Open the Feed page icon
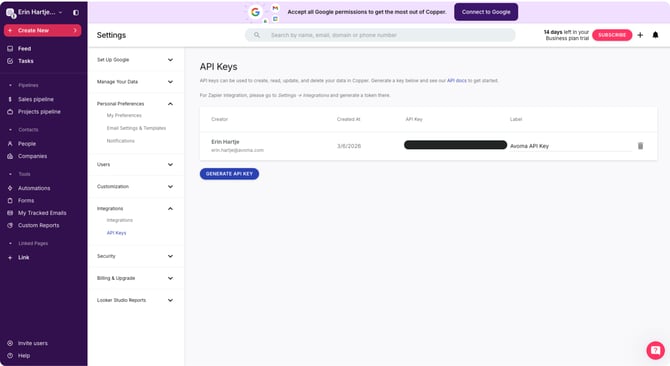Screen dimensions: 670x366 point(10,49)
